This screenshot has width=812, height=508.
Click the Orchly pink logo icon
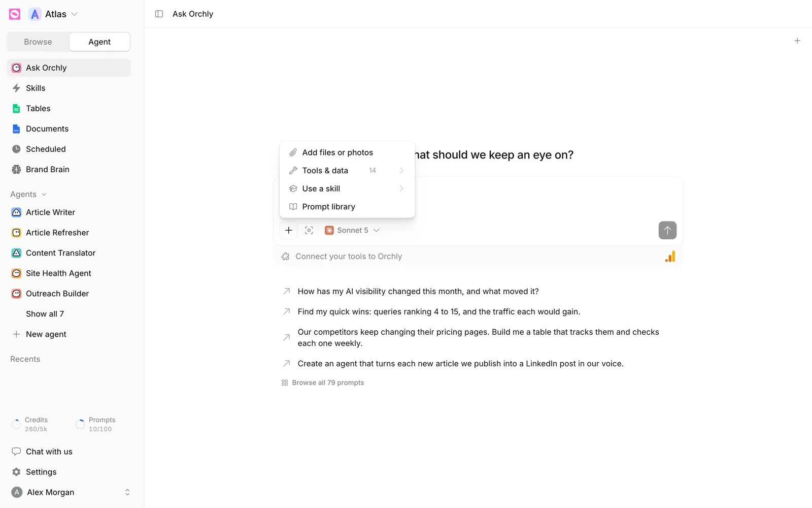(x=15, y=14)
